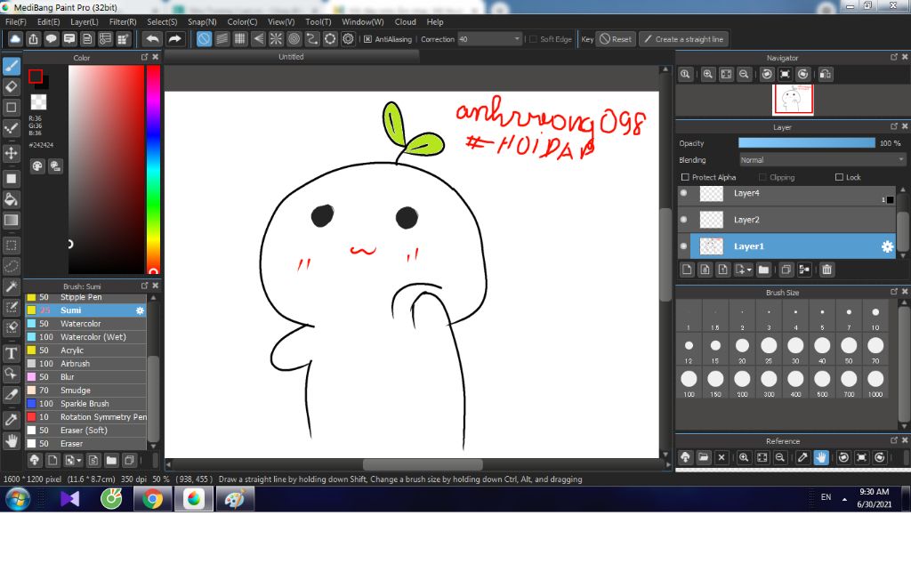Select the Gradient tool
The height and width of the screenshot is (588, 911).
pyautogui.click(x=12, y=221)
